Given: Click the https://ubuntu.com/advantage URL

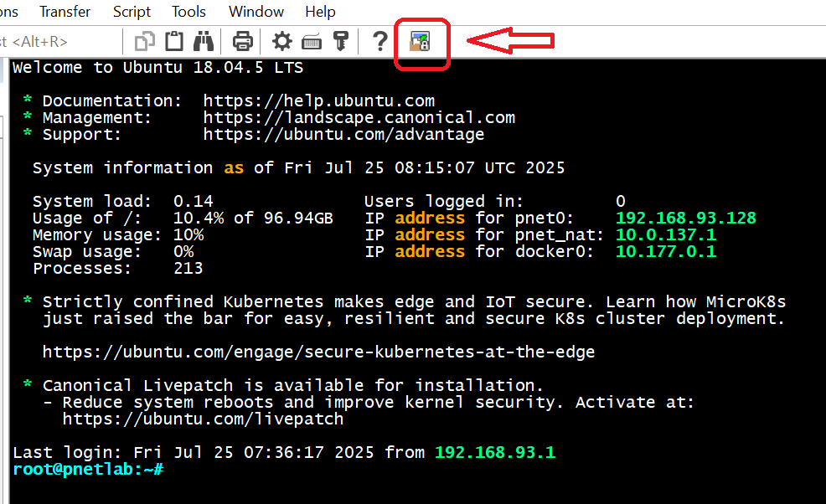Looking at the screenshot, I should point(343,134).
